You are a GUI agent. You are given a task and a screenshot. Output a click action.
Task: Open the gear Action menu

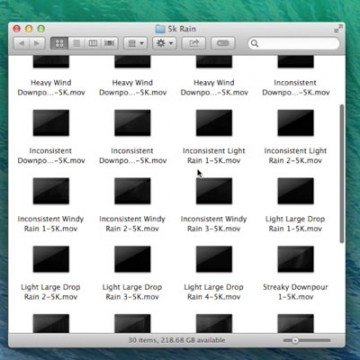(x=164, y=43)
